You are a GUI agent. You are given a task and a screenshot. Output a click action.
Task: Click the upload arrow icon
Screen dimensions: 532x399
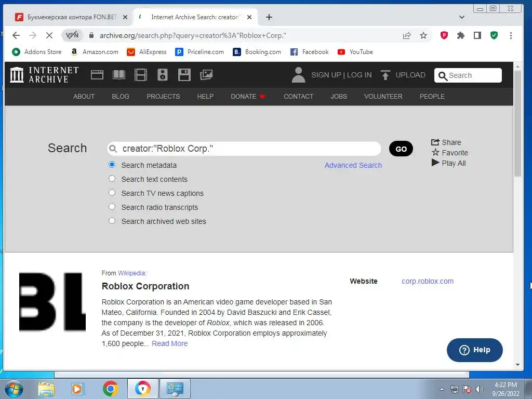[x=385, y=75]
